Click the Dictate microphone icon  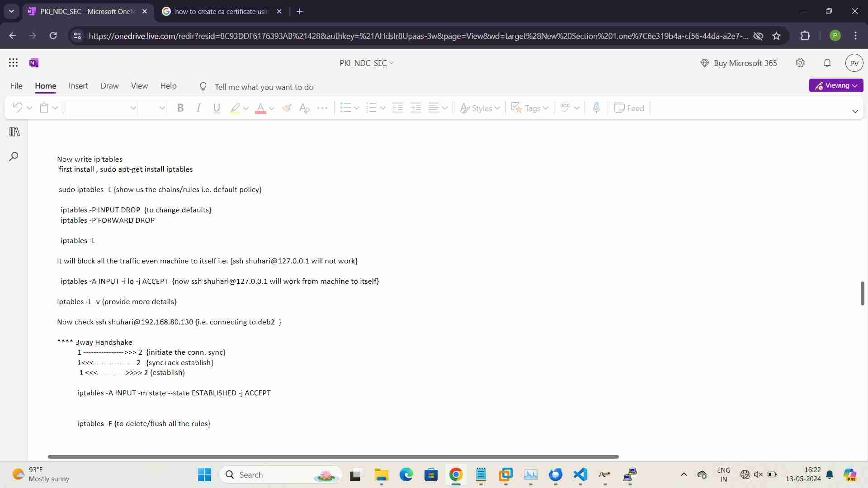(x=596, y=108)
